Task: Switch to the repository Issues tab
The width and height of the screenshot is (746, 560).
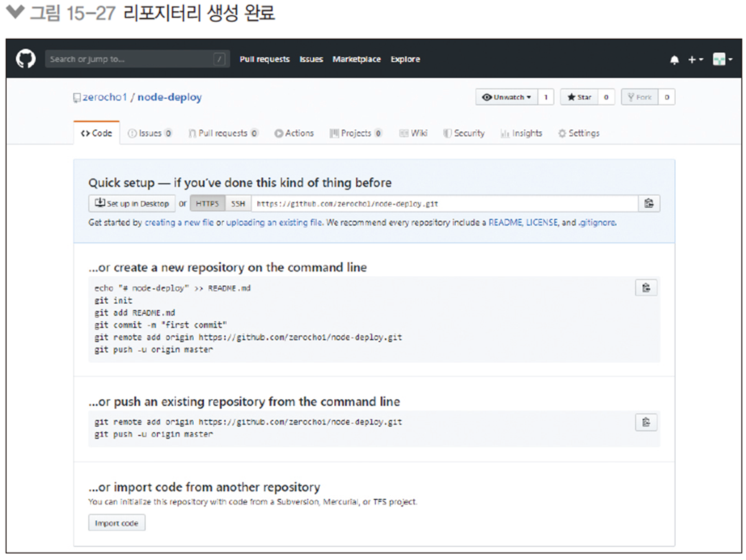Action: pos(150,133)
